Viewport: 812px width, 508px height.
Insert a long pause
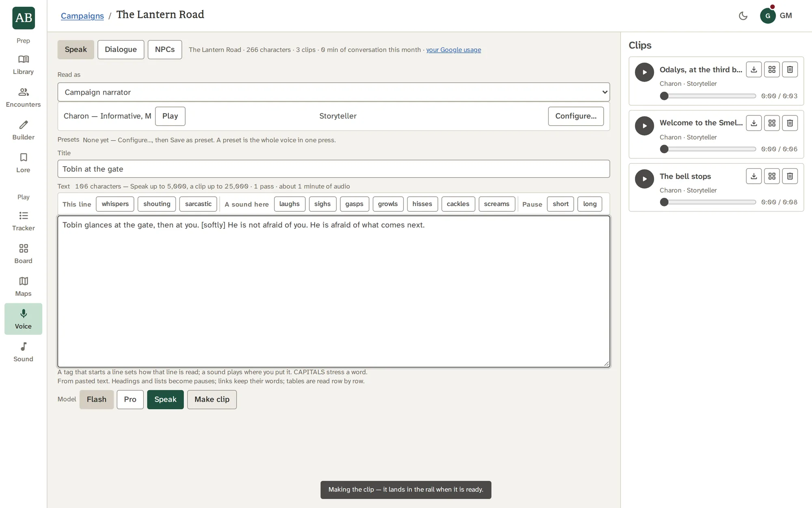tap(590, 204)
